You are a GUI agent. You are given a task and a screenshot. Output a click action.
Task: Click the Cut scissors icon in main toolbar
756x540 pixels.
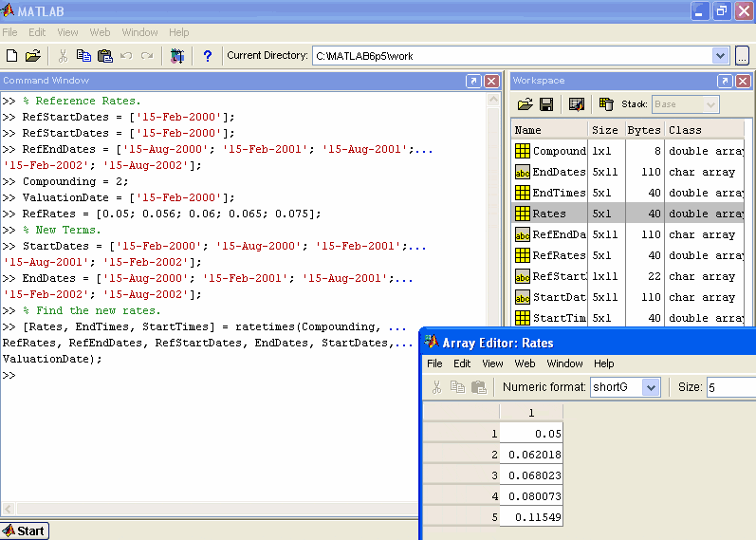tap(63, 56)
